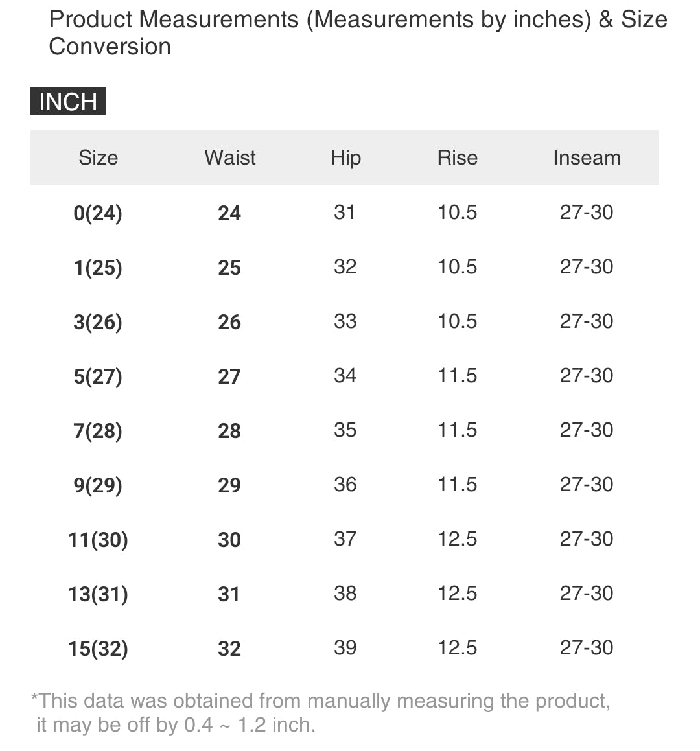The width and height of the screenshot is (700, 751).
Task: Select the Inseam column header
Action: [587, 157]
